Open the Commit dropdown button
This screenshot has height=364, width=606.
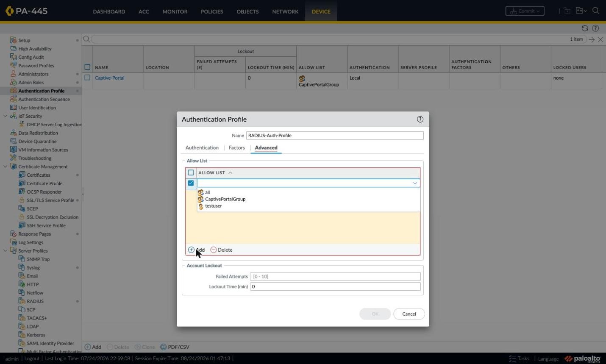pos(525,11)
